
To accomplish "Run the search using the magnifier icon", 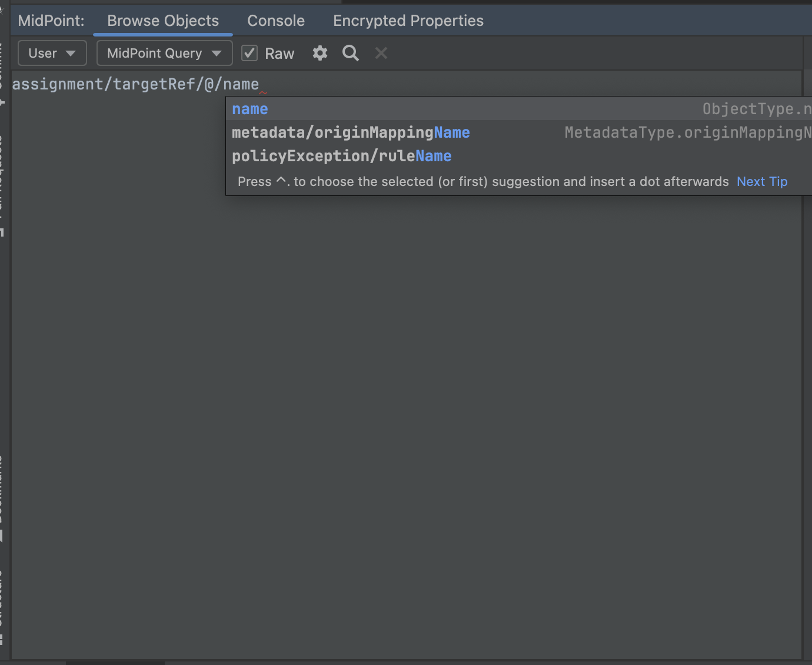I will (350, 53).
